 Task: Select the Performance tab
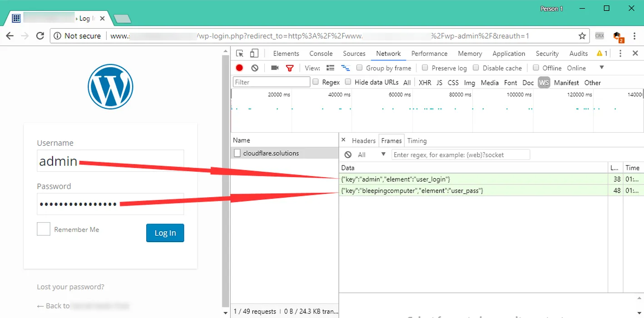point(429,54)
